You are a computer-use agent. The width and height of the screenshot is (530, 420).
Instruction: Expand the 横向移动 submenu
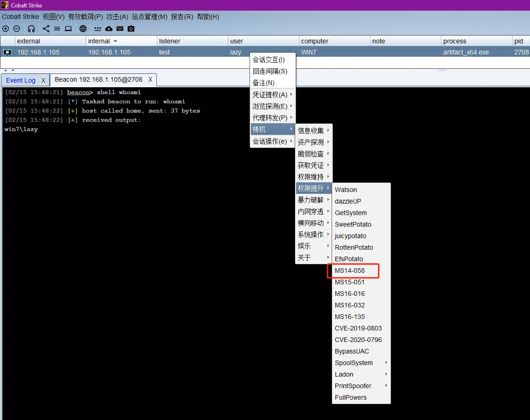[x=314, y=223]
